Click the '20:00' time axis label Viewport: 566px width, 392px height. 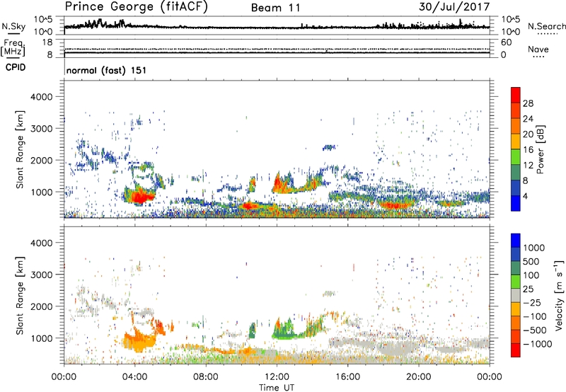418,377
